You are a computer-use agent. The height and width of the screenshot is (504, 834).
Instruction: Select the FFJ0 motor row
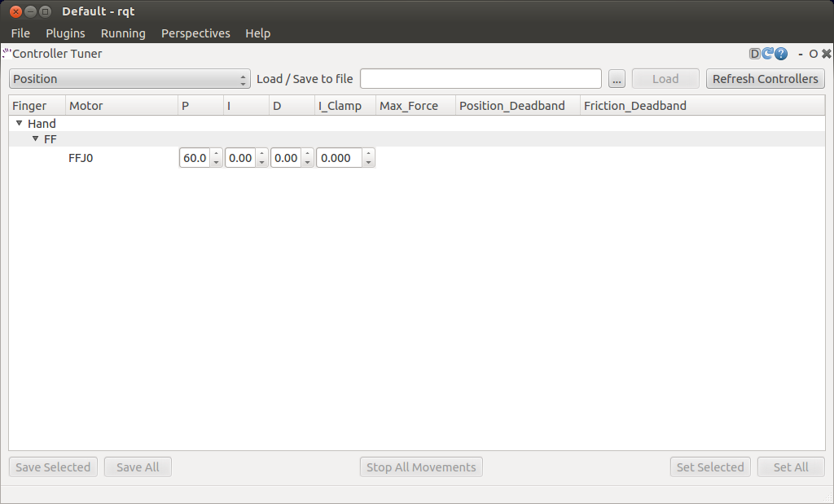click(x=81, y=159)
